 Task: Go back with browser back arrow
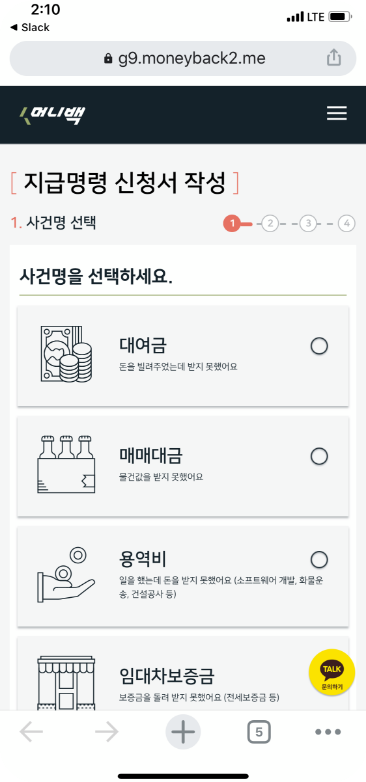[x=31, y=732]
